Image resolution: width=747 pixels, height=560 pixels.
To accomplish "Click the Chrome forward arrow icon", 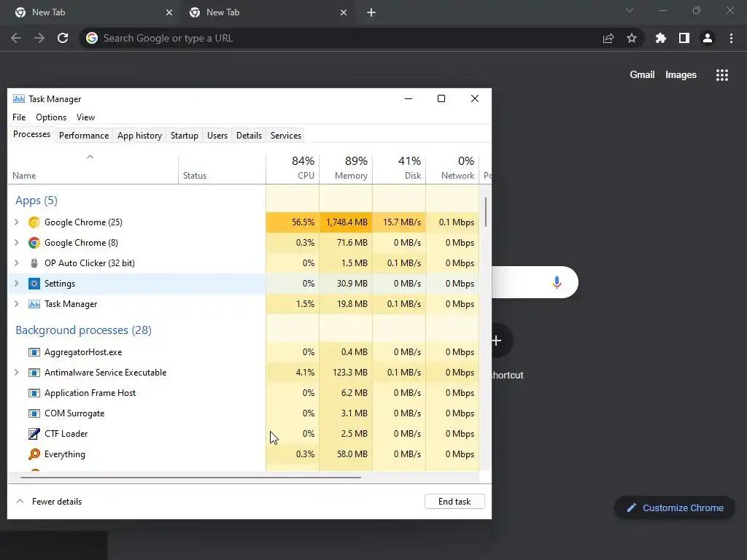I will 39,38.
